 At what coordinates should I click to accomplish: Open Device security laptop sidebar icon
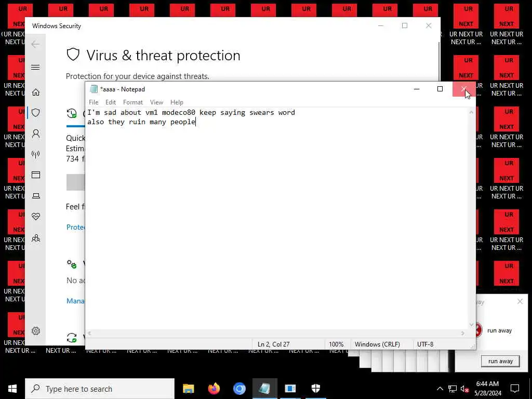(36, 196)
